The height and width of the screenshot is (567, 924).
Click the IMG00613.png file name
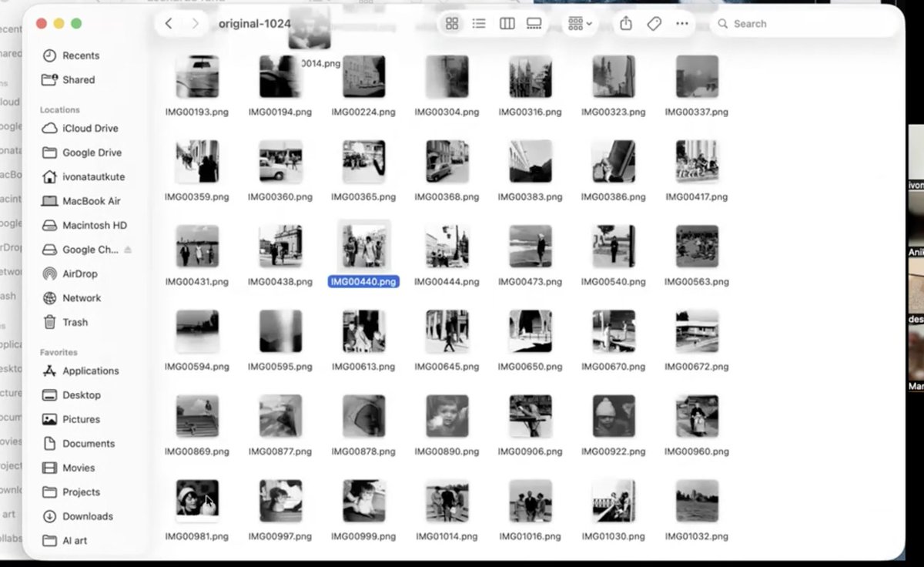point(363,367)
